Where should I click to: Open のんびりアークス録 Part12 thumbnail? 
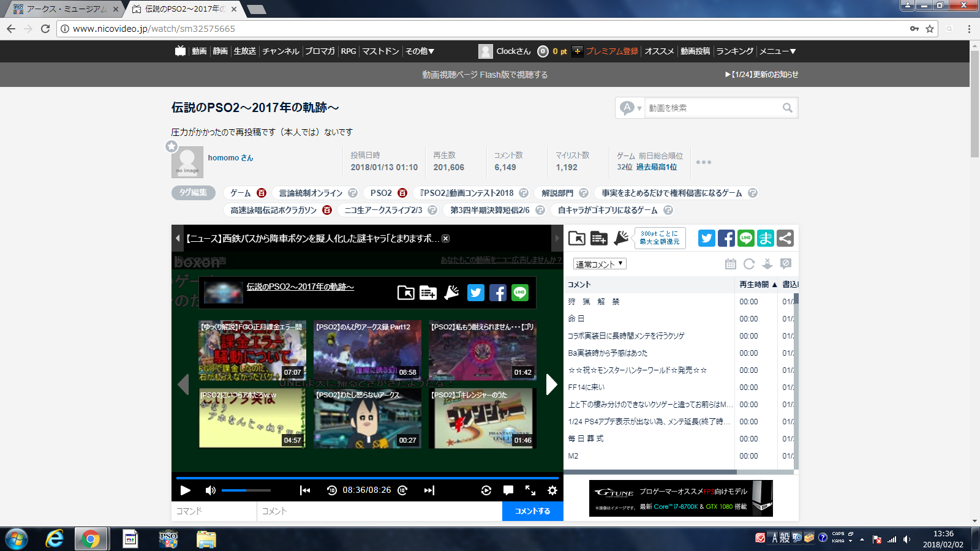pyautogui.click(x=367, y=350)
